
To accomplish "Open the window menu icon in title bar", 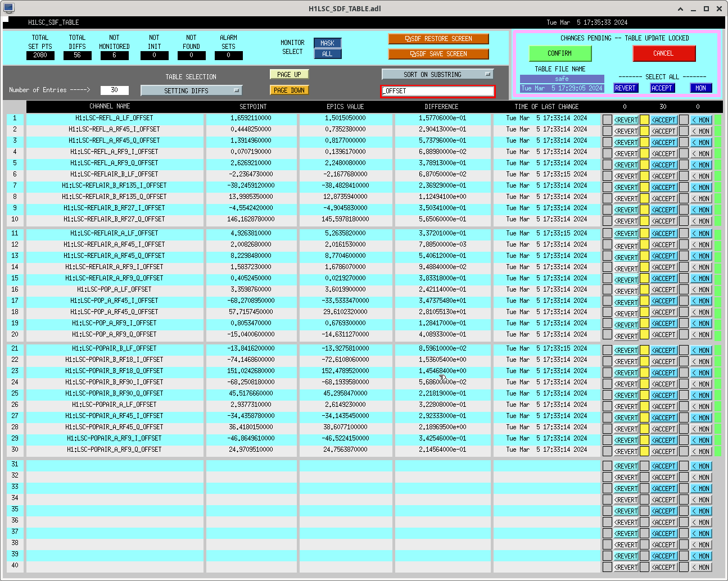I will click(x=8, y=8).
